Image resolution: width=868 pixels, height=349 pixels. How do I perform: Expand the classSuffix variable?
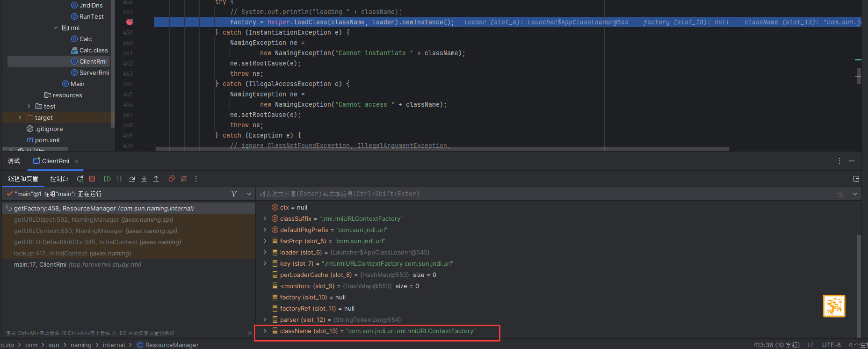(265, 218)
